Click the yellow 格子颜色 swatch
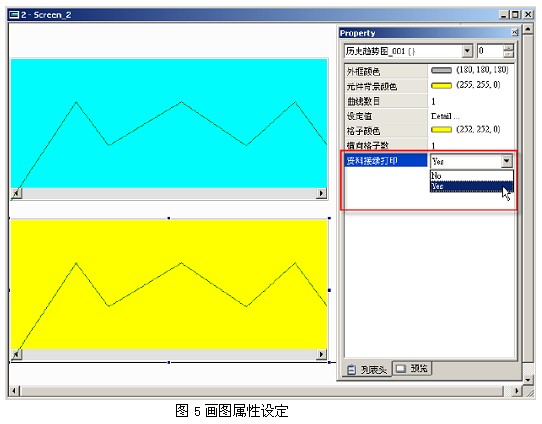542x424 pixels. coord(441,130)
